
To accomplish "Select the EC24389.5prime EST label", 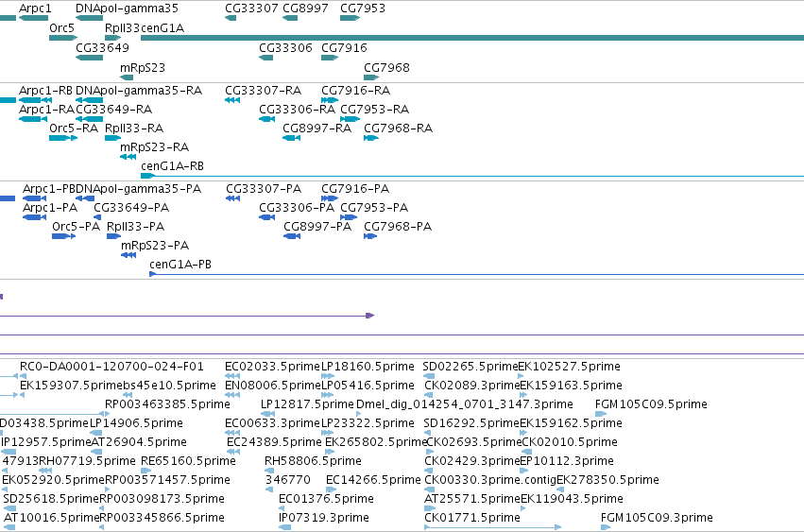I will coord(274,442).
